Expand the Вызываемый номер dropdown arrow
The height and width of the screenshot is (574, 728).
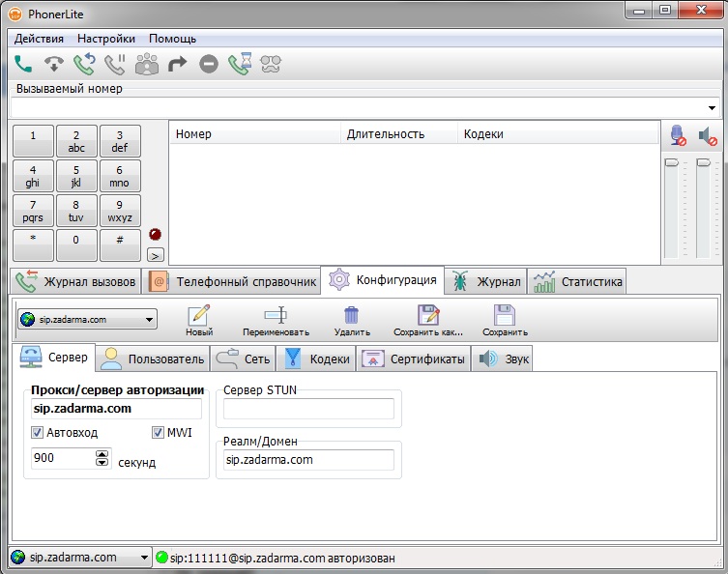point(712,107)
